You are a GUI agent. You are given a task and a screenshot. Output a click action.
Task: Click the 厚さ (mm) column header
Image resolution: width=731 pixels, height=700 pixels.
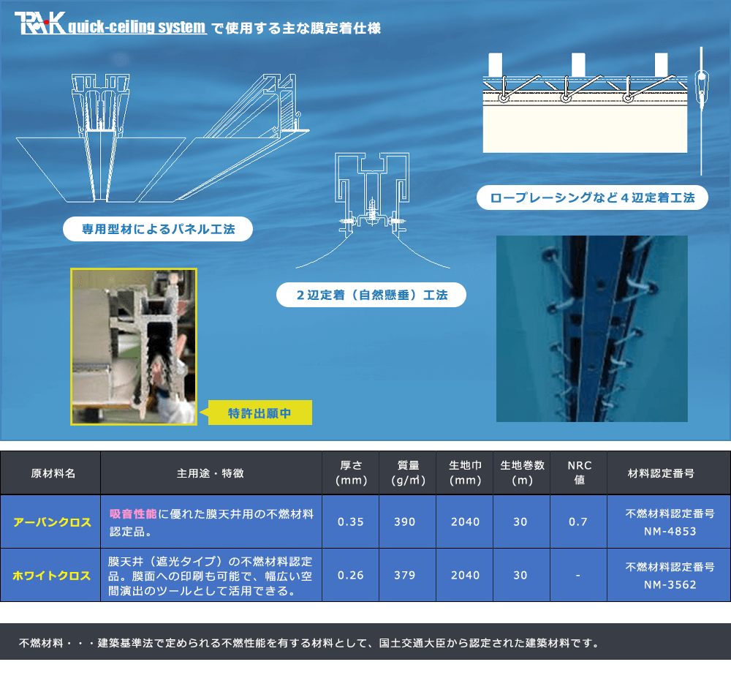pyautogui.click(x=351, y=473)
